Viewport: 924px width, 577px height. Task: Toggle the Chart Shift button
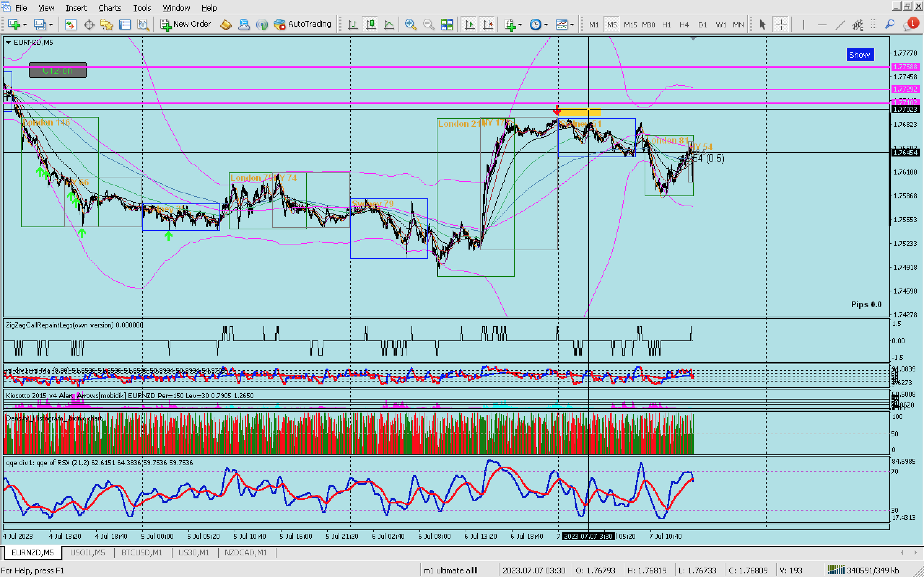pos(488,25)
